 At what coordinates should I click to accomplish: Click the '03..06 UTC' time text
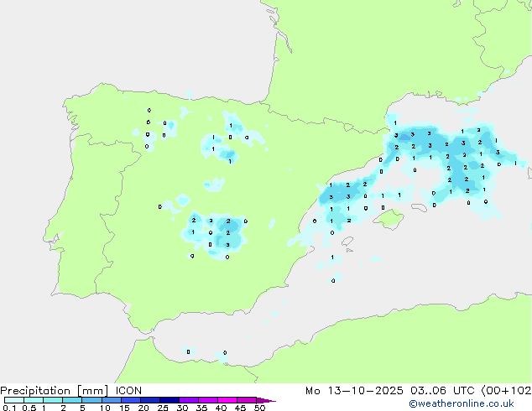442,391
